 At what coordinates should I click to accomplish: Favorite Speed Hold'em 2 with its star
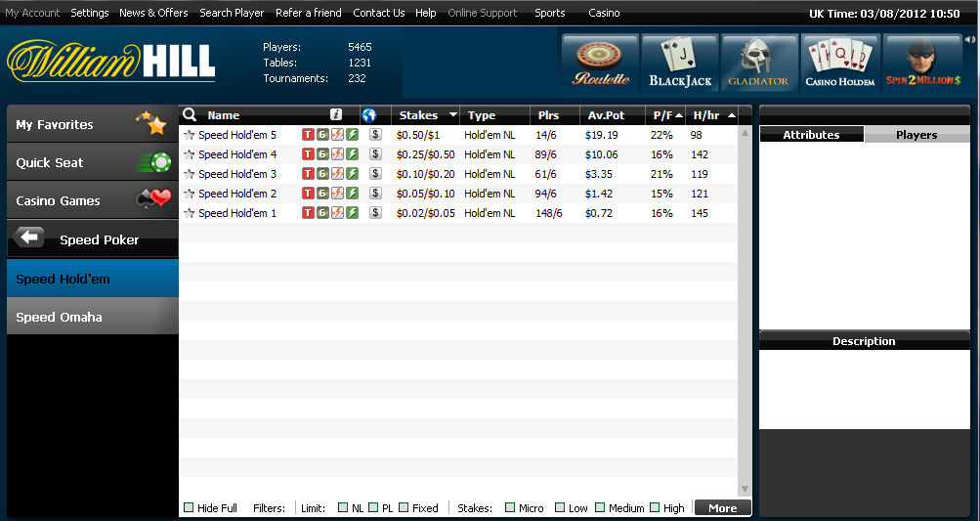(189, 194)
